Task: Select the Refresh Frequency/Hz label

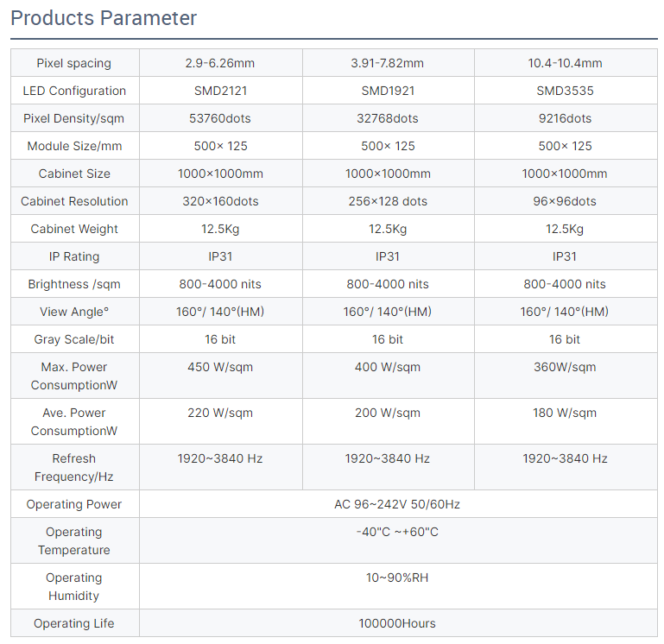Action: tap(74, 467)
